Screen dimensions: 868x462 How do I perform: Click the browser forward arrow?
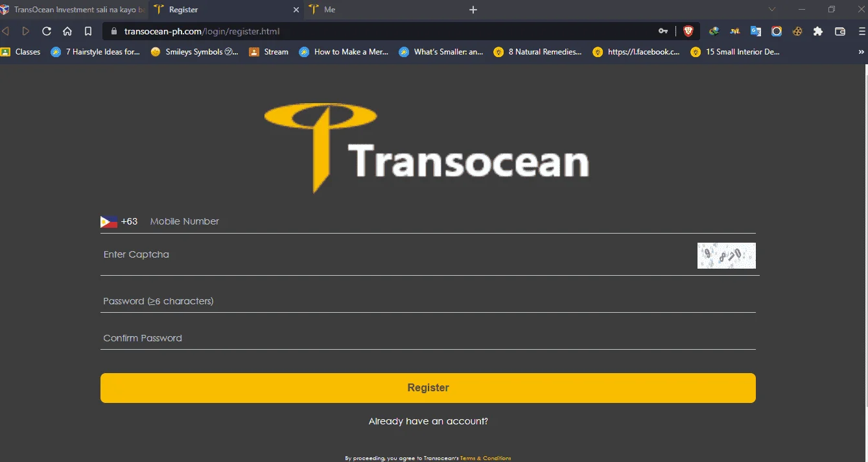click(x=26, y=31)
